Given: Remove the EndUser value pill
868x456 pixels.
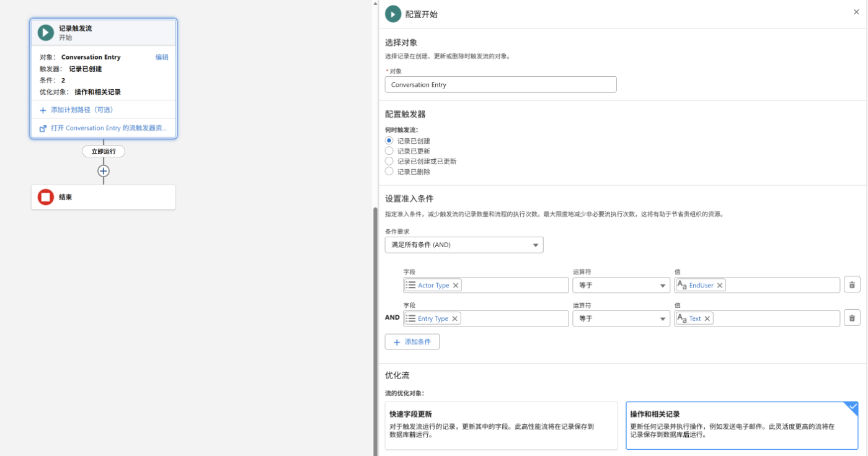Looking at the screenshot, I should 720,286.
